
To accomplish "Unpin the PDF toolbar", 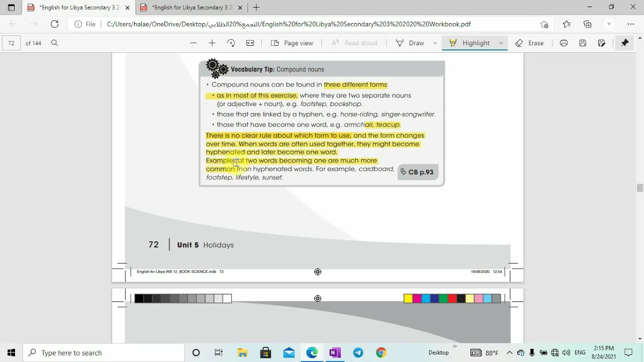I will pyautogui.click(x=625, y=43).
